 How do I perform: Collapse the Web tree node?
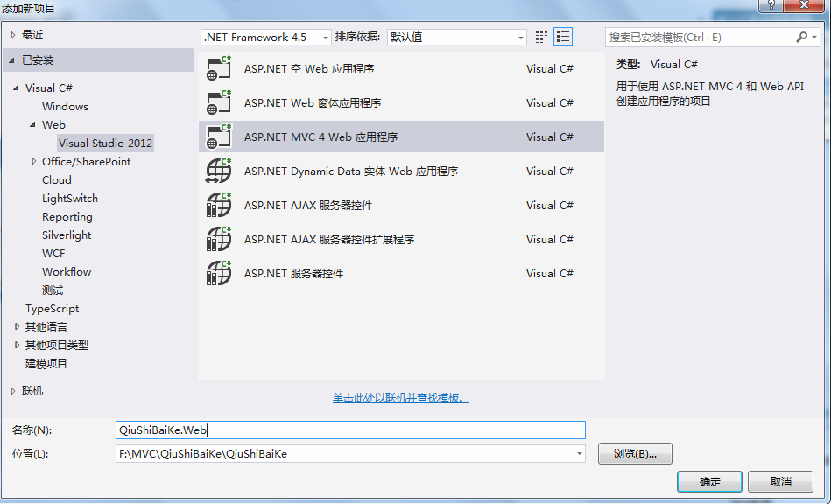[33, 125]
